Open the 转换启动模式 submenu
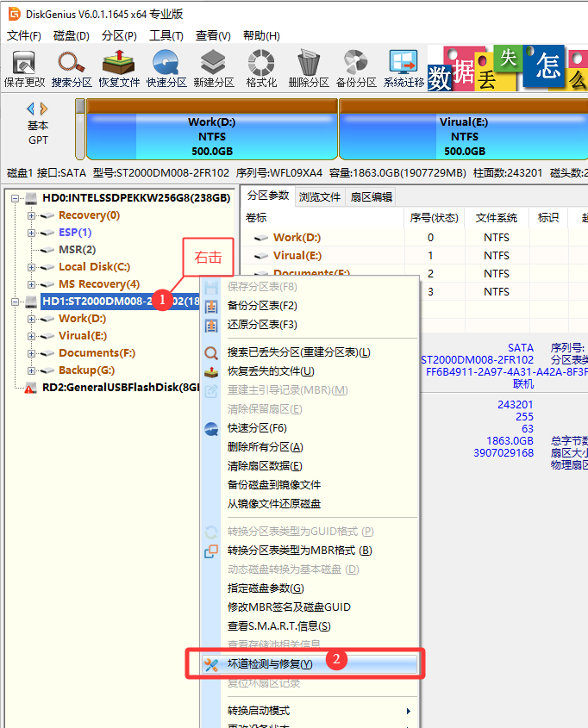This screenshot has width=588, height=728. point(310,711)
